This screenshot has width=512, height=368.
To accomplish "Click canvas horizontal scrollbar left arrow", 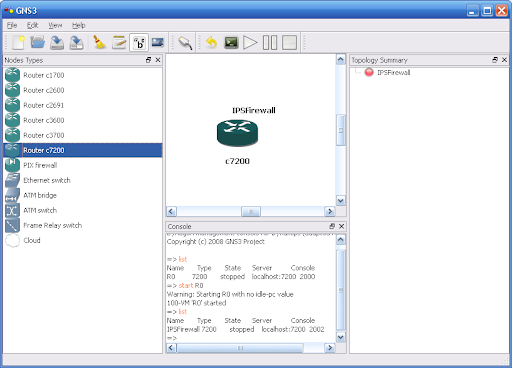I will coord(171,211).
